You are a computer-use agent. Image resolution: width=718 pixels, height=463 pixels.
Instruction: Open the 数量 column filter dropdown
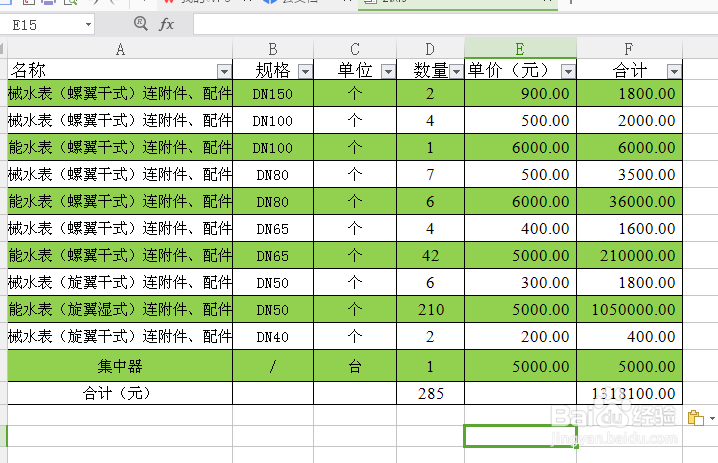[x=456, y=71]
